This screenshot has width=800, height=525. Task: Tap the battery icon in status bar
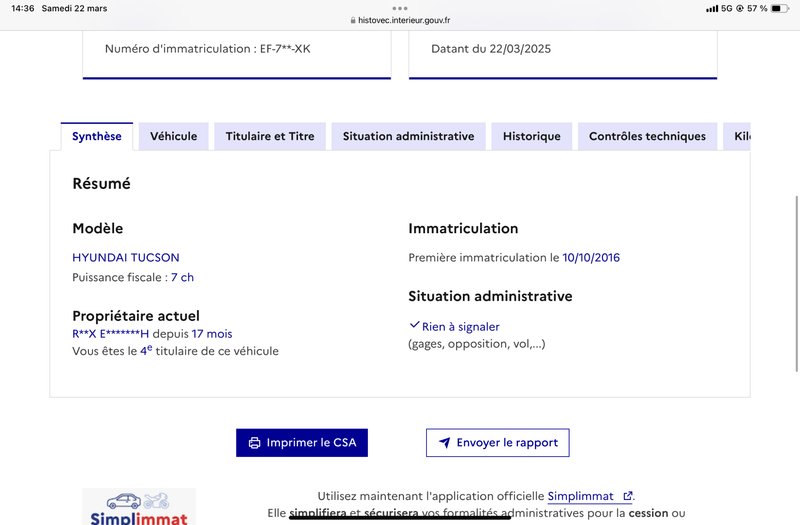(x=780, y=8)
